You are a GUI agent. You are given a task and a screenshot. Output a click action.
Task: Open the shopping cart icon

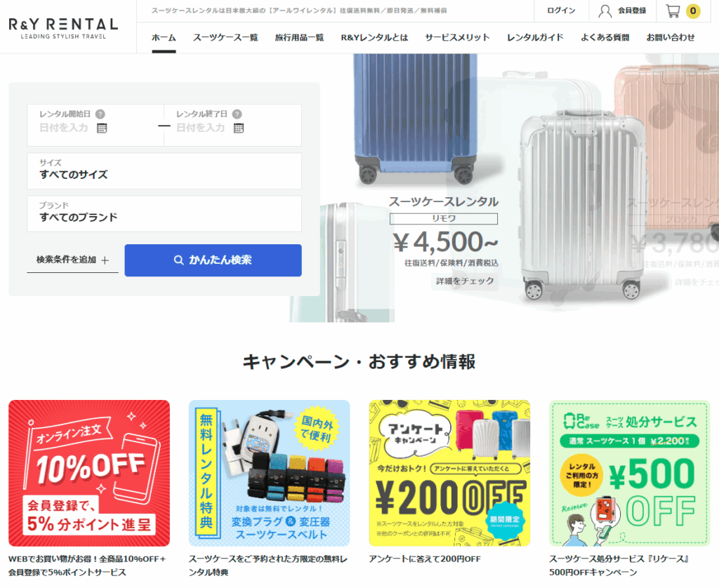point(673,11)
